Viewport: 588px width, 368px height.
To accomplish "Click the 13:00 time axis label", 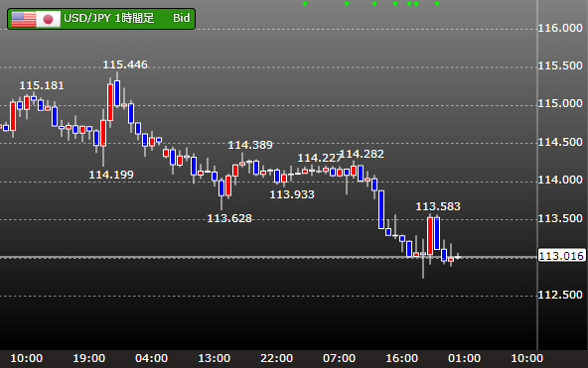I will pos(215,358).
